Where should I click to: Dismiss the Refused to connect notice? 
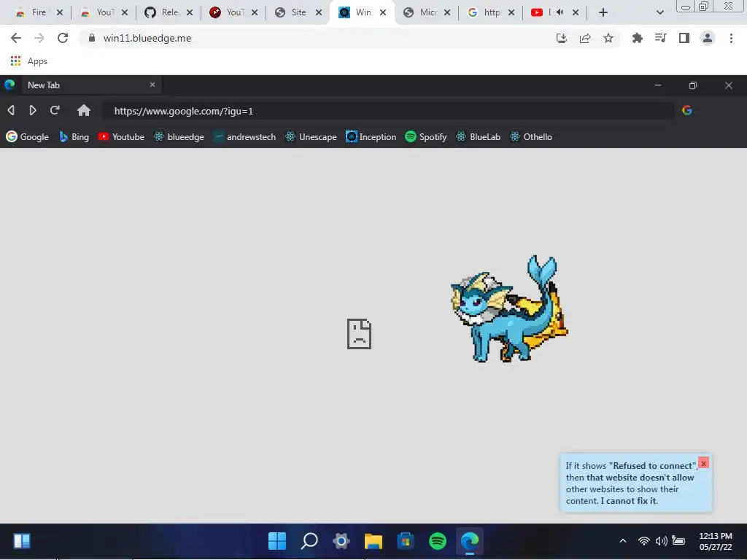pos(703,463)
